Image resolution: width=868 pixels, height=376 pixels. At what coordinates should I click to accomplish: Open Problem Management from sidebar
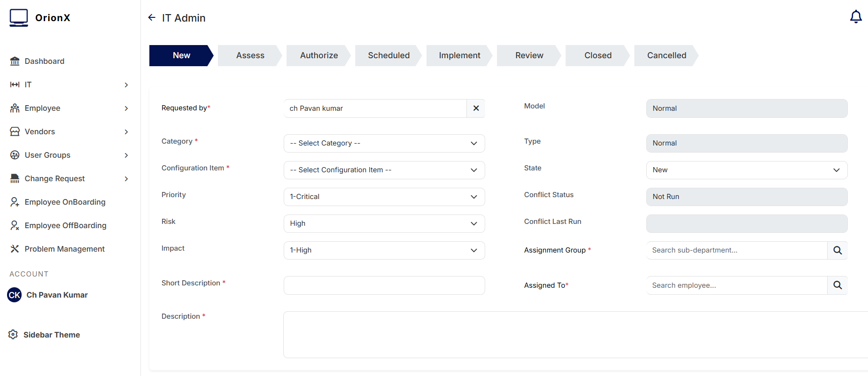(x=64, y=249)
